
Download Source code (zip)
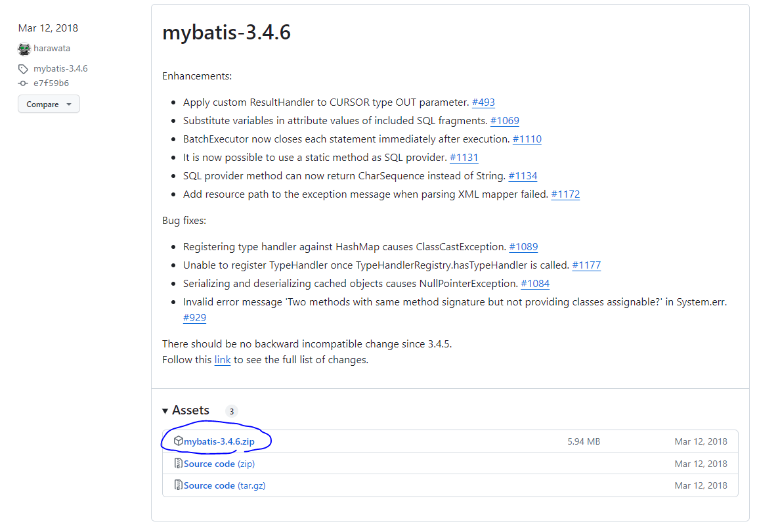coord(219,464)
